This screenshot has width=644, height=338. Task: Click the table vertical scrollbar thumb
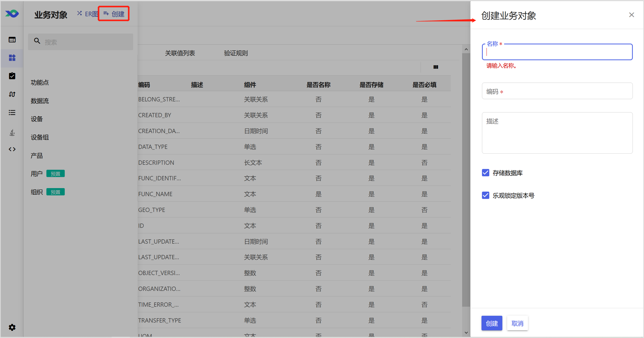pyautogui.click(x=466, y=180)
